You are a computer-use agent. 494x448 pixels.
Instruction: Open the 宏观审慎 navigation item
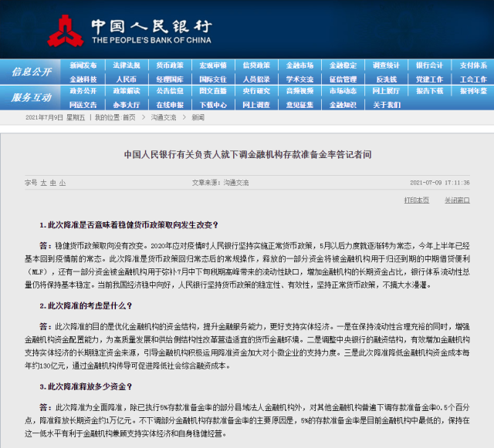tap(213, 66)
